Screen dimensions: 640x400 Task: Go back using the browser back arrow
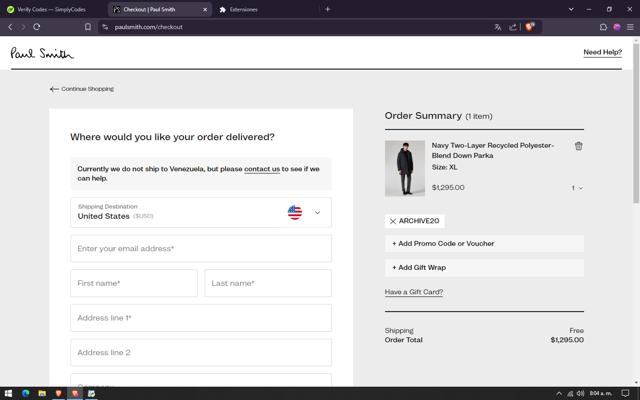pyautogui.click(x=10, y=27)
